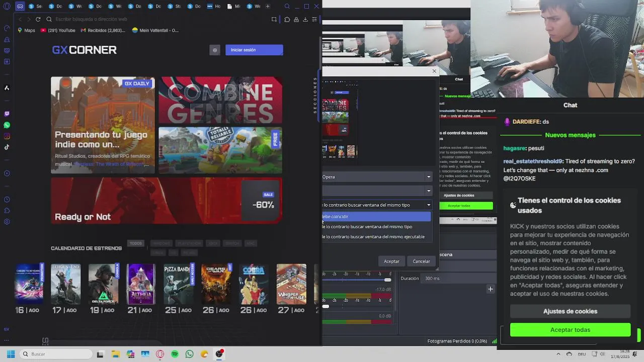Close the OBS properties dialog
Image resolution: width=644 pixels, height=362 pixels.
coord(434,71)
